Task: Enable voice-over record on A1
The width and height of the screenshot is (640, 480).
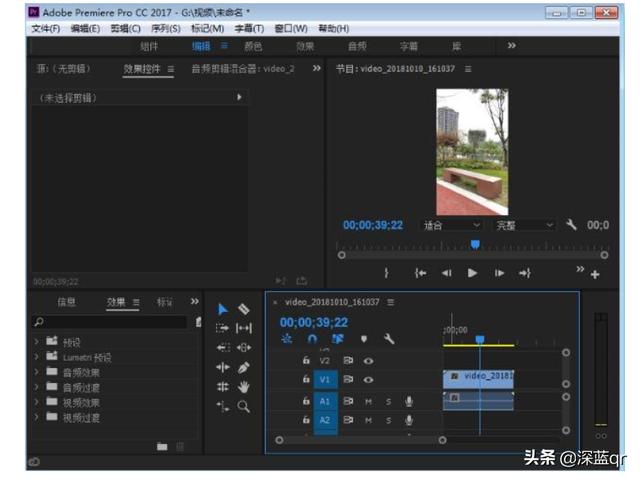Action: 409,402
